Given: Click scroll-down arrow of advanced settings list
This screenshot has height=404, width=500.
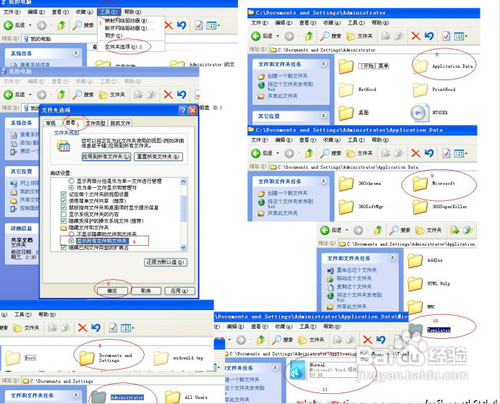Looking at the screenshot, I should (183, 247).
